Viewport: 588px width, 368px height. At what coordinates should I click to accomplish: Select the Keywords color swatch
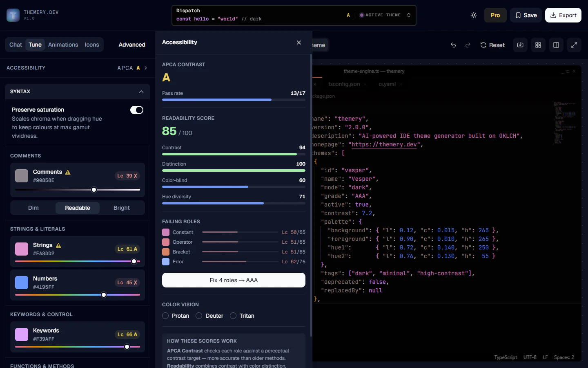click(21, 334)
